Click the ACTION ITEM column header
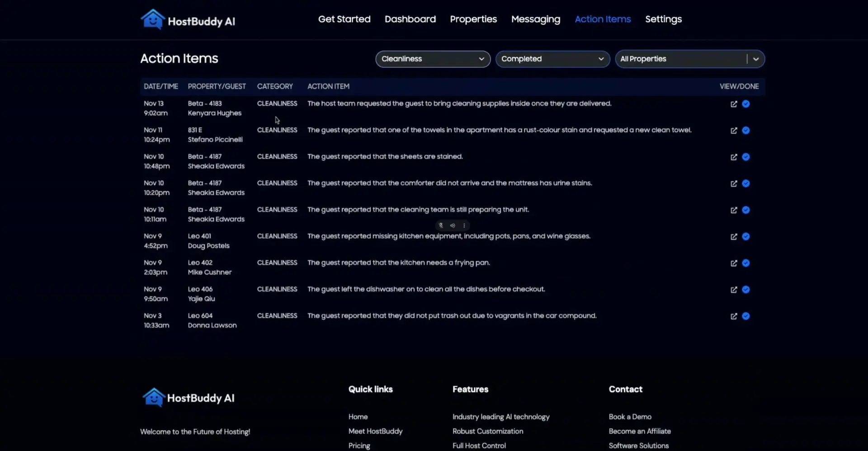Screen dimensions: 868x451 tap(328, 86)
